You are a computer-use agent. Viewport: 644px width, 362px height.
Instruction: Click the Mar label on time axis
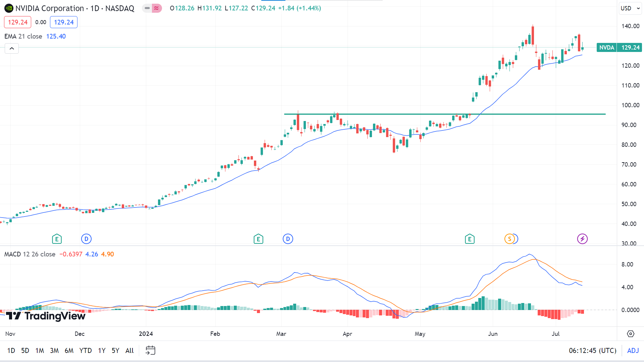click(281, 334)
